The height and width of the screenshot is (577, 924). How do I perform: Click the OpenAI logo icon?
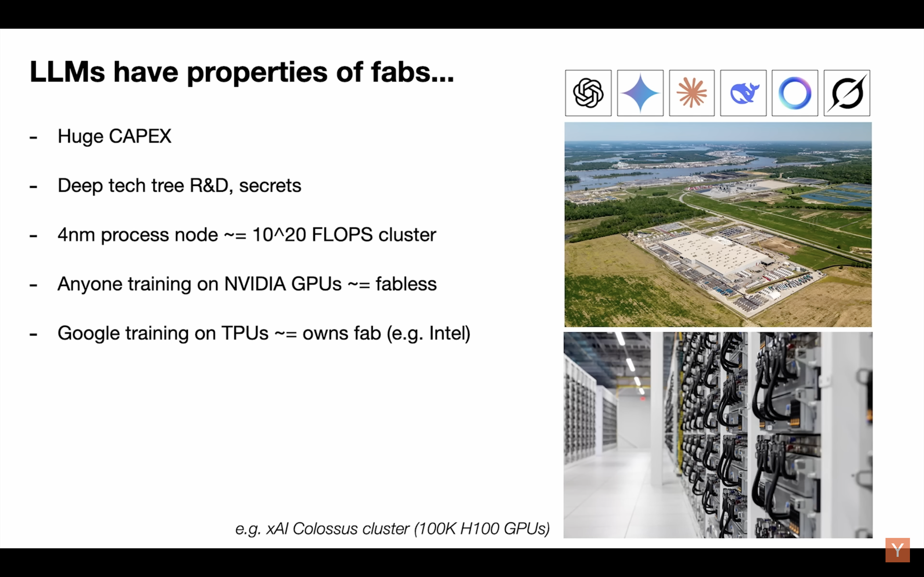[x=588, y=93]
